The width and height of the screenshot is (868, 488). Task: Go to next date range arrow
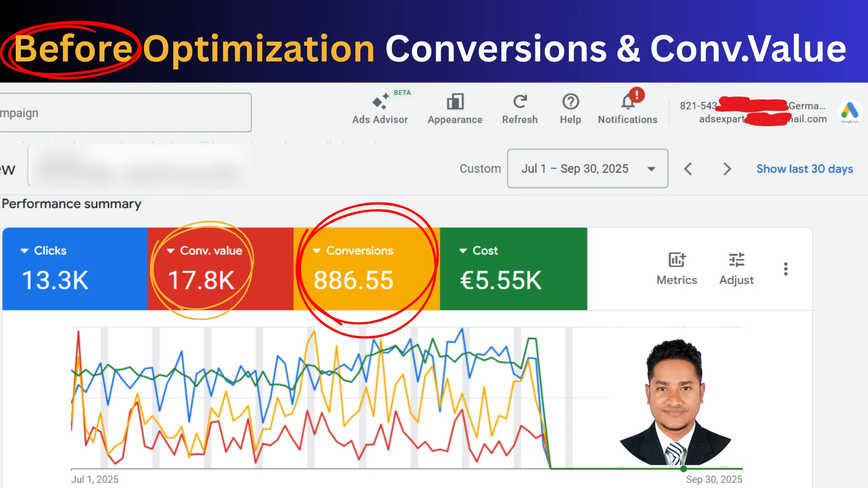pyautogui.click(x=726, y=169)
